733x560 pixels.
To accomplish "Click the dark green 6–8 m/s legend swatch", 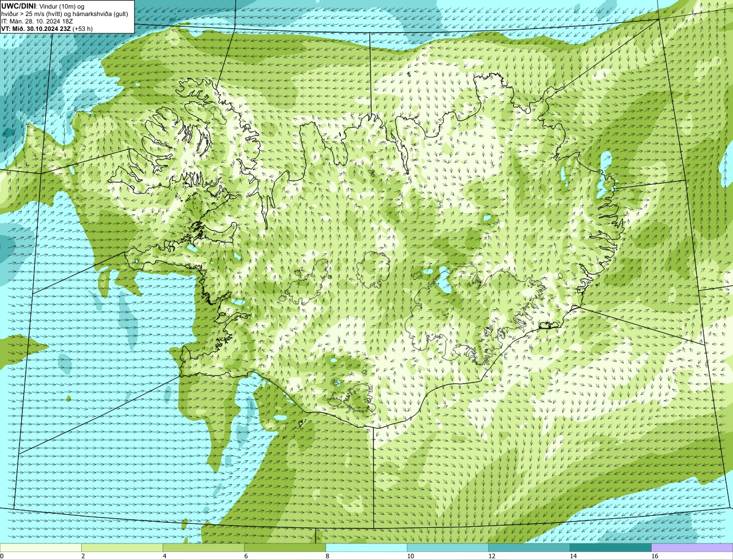I will pyautogui.click(x=285, y=547).
